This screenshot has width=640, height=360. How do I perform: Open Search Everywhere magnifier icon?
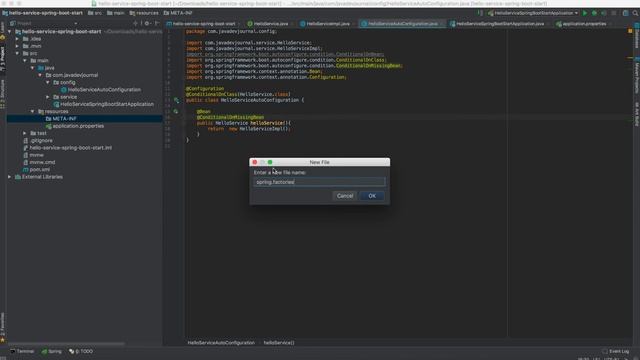point(635,13)
